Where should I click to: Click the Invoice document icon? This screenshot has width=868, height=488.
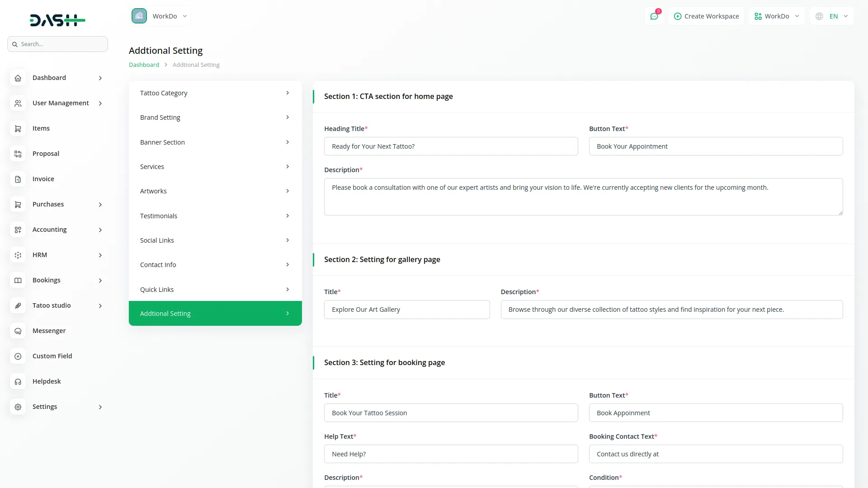(x=18, y=179)
